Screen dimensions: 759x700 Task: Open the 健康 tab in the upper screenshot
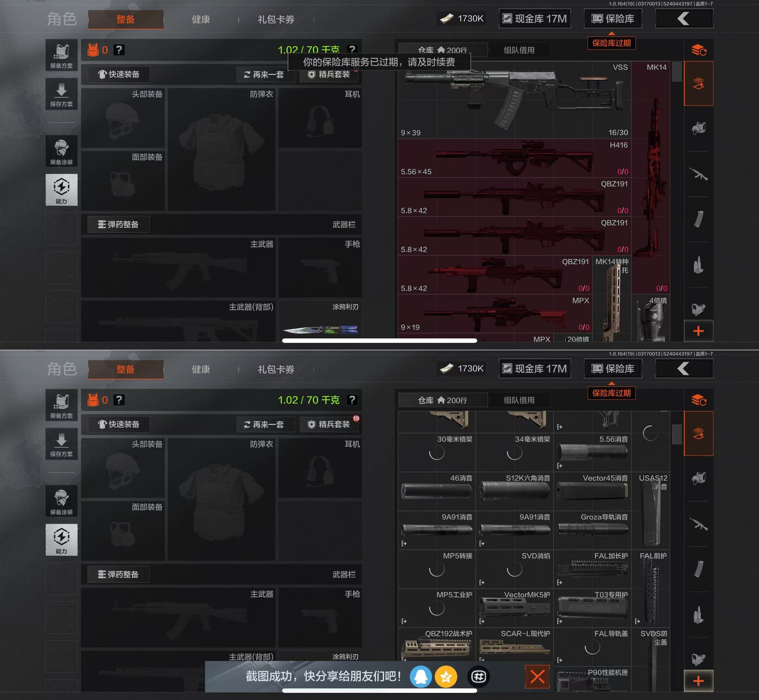tap(200, 19)
